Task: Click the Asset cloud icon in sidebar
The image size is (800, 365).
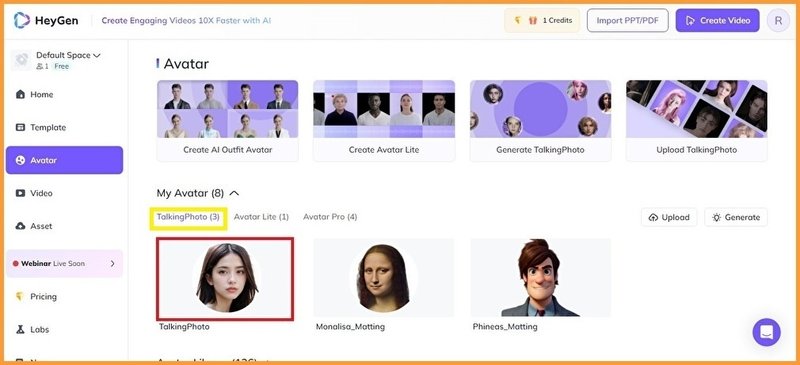Action: [20, 226]
